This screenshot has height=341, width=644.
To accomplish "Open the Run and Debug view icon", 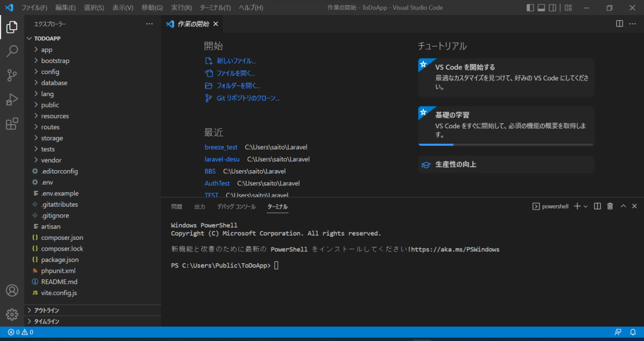I will [x=12, y=99].
